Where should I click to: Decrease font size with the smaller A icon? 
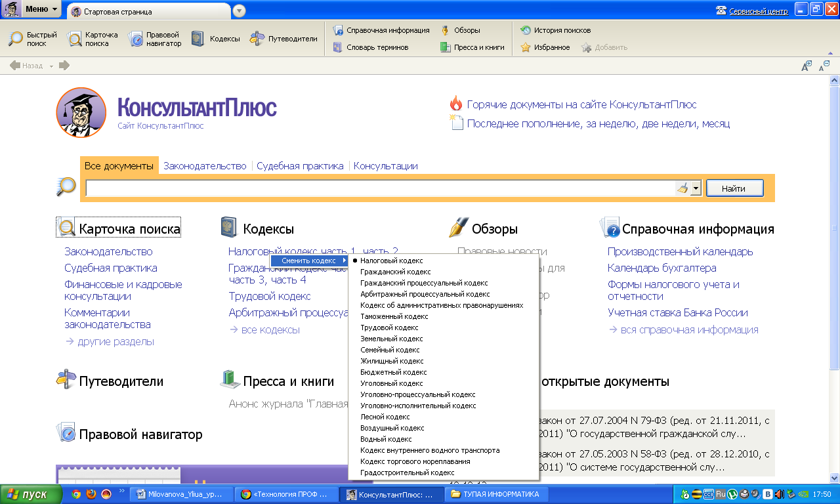pos(824,66)
